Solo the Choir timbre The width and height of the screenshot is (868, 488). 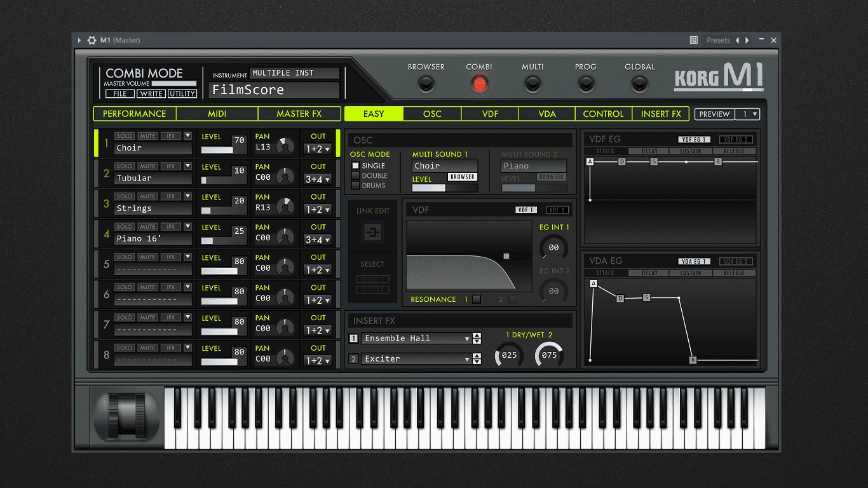[x=125, y=136]
